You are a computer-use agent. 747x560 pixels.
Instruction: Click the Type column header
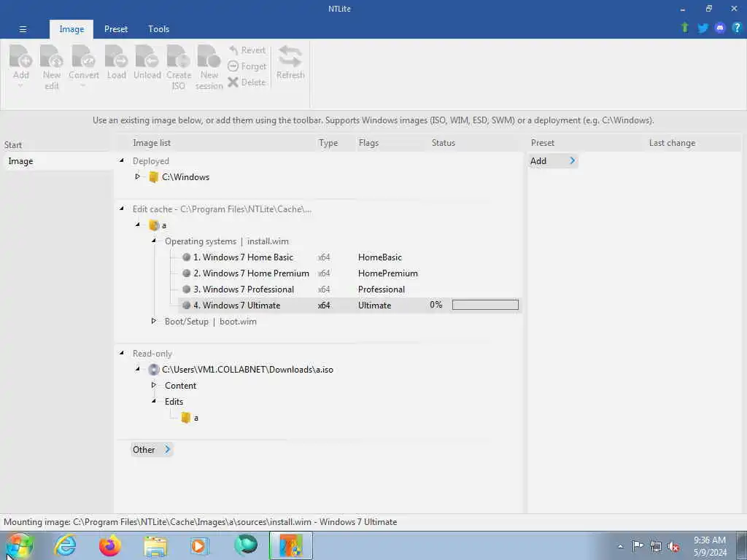(x=328, y=143)
